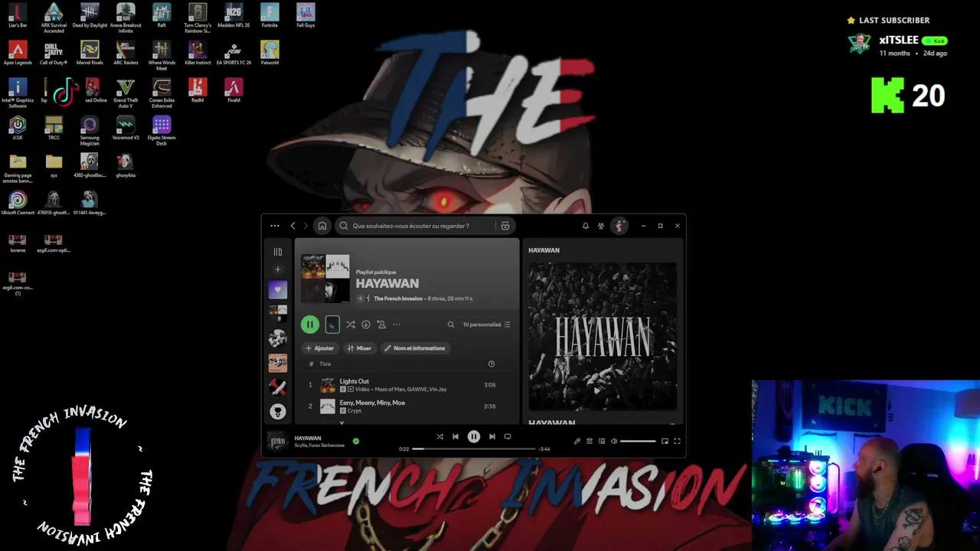
Task: Pause playback in the player bar
Action: click(474, 437)
